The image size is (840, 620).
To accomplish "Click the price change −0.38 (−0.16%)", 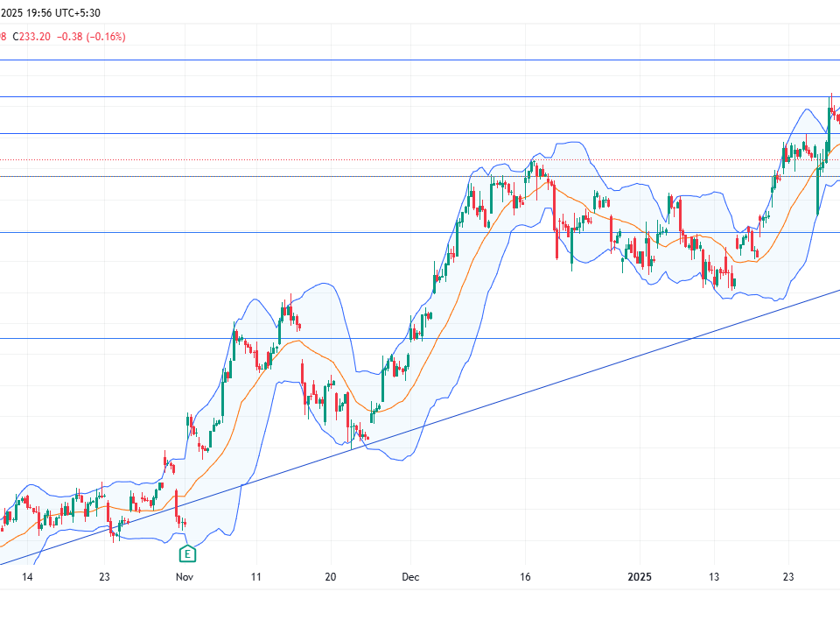I will point(91,37).
